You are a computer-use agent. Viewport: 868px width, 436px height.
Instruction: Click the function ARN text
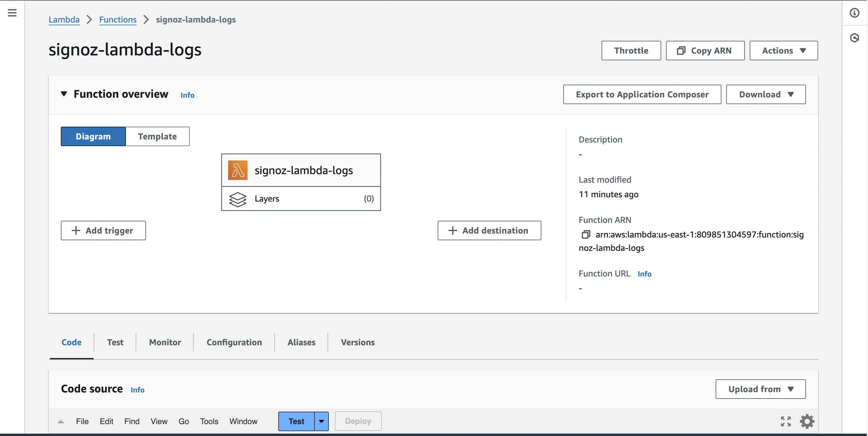coord(691,241)
